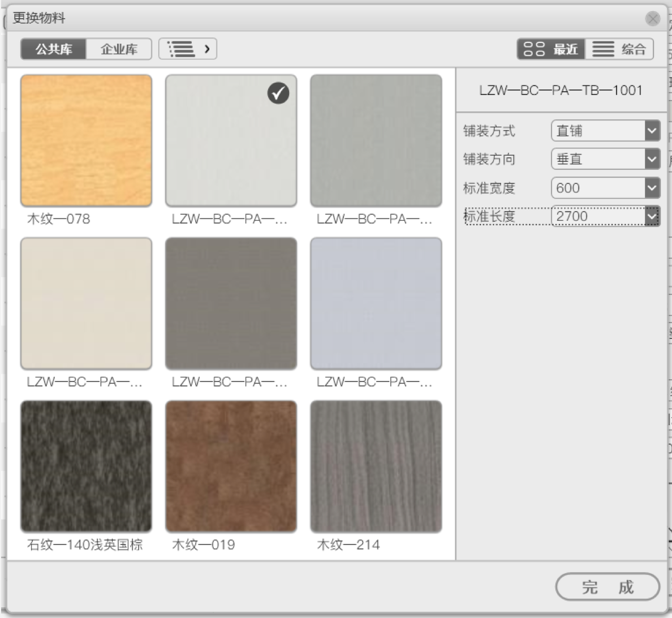Click the 木纹—078 name label
Screen dimensions: 672x618
58,219
